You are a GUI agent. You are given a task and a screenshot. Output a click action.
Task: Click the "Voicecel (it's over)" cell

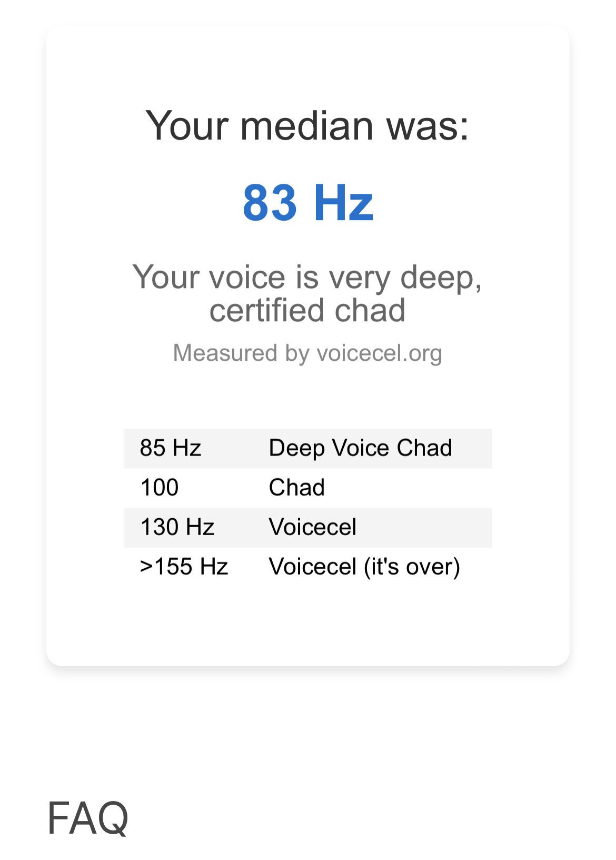tap(364, 567)
